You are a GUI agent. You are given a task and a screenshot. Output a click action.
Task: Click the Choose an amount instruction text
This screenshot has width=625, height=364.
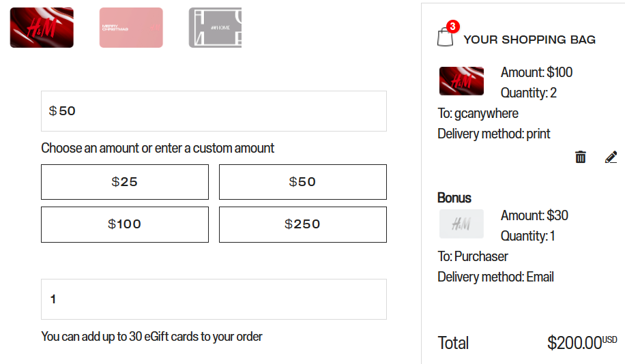tap(158, 148)
